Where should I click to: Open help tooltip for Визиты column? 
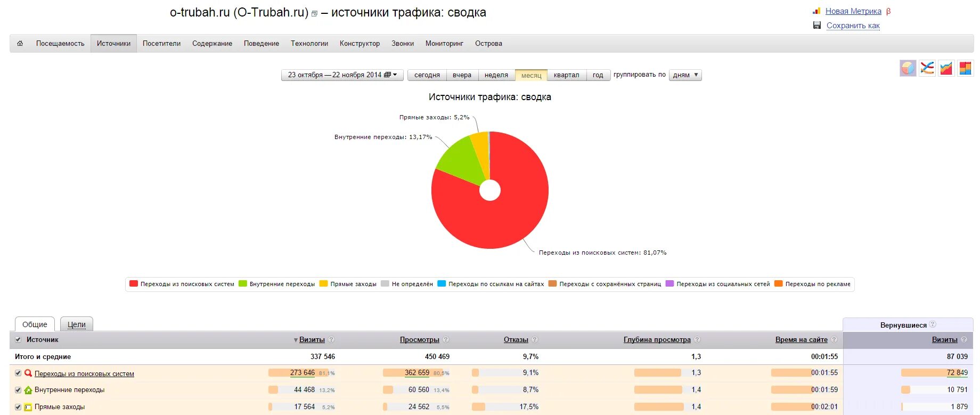(331, 339)
